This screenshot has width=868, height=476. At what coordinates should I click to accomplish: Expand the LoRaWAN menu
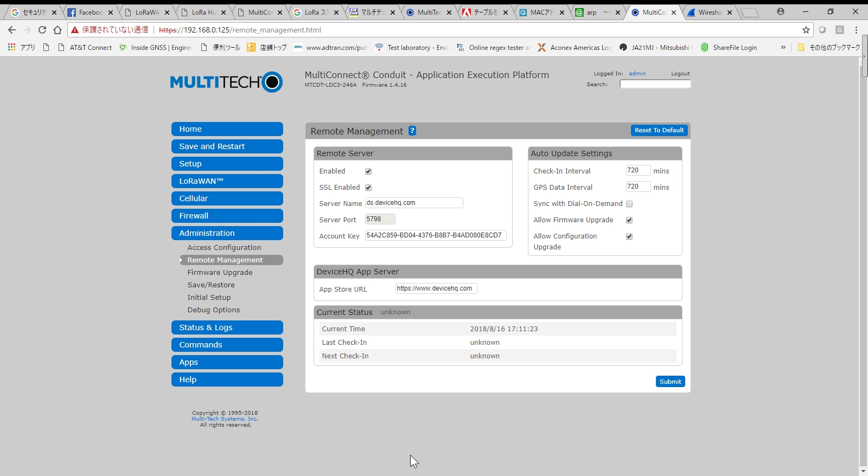click(227, 181)
